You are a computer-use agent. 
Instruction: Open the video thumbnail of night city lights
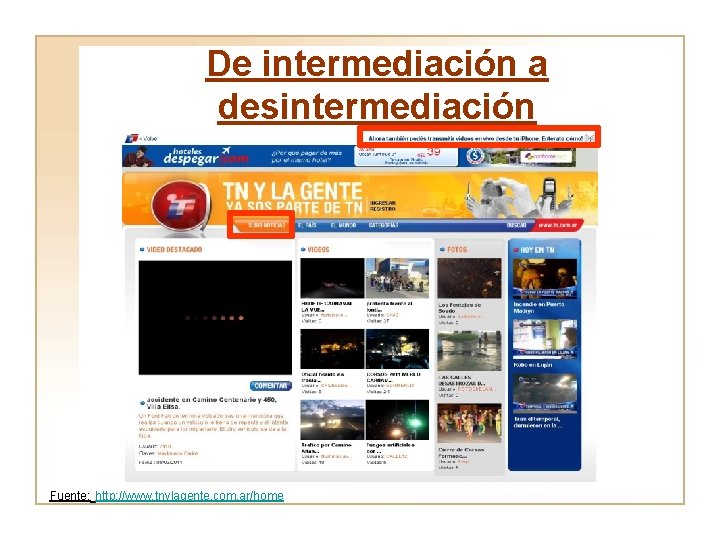332,349
